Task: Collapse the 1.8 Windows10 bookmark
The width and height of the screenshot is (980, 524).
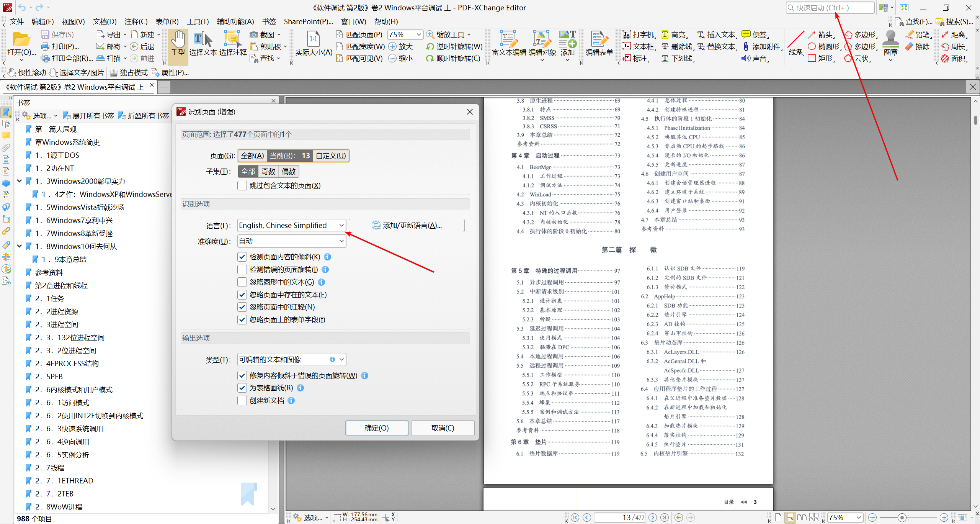Action: coord(20,246)
